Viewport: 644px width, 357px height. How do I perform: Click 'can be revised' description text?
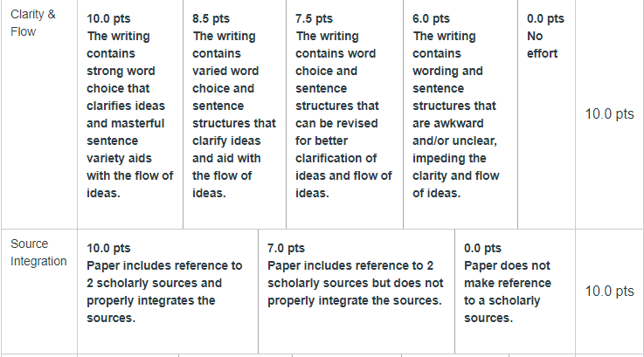[336, 123]
